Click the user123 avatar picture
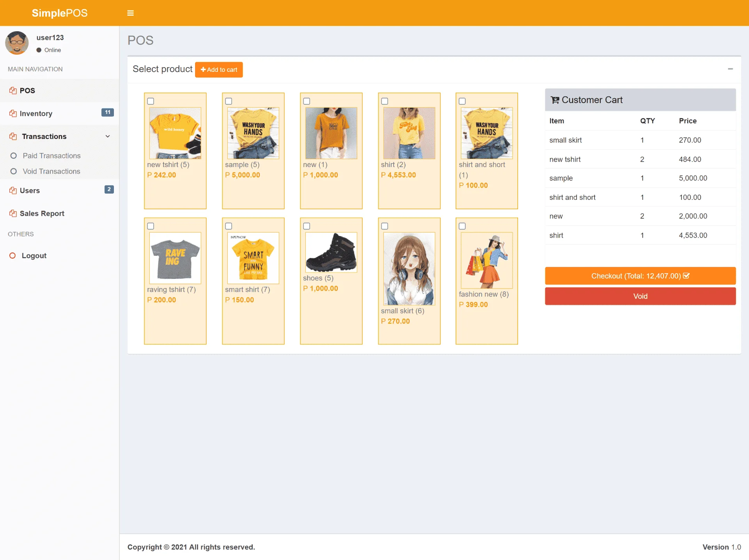 [17, 43]
